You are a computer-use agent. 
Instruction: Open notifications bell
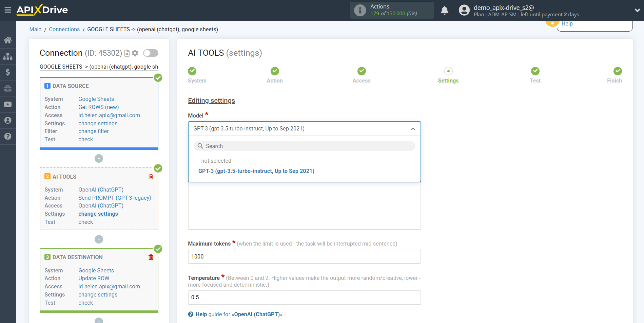(x=445, y=11)
